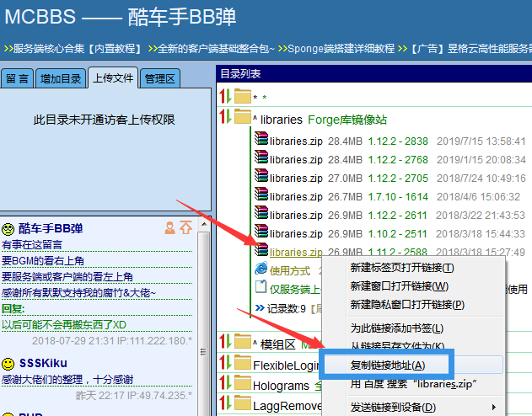This screenshot has width=532, height=416.
Task: Click sort arrows beside the libraries folder
Action: click(225, 116)
